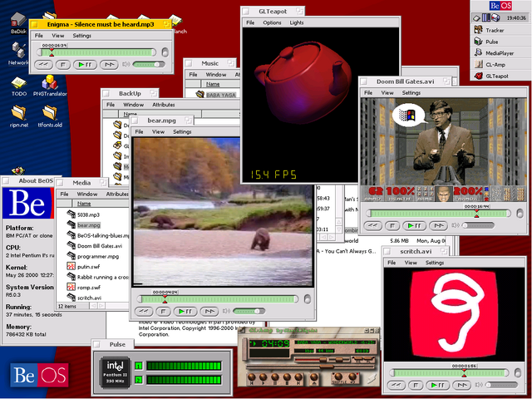The height and width of the screenshot is (399, 532).
Task: Click the system tray icons in Deskbar
Action: point(486,17)
